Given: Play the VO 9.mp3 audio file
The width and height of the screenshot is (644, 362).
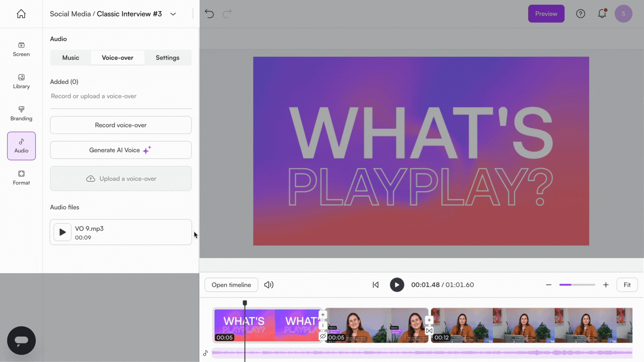Looking at the screenshot, I should [x=62, y=232].
